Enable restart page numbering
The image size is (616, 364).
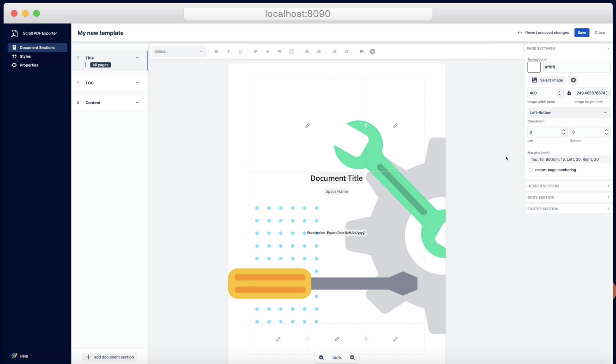[531, 170]
